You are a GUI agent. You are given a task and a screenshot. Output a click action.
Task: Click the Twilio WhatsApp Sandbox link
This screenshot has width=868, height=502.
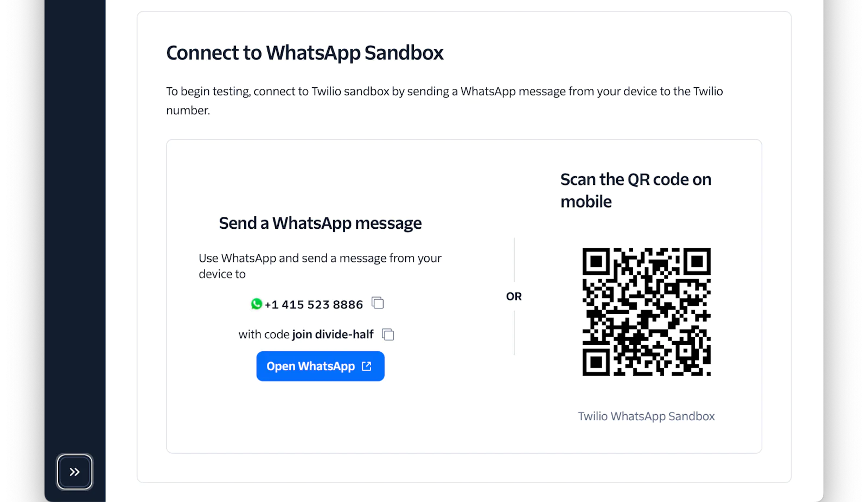pos(646,416)
